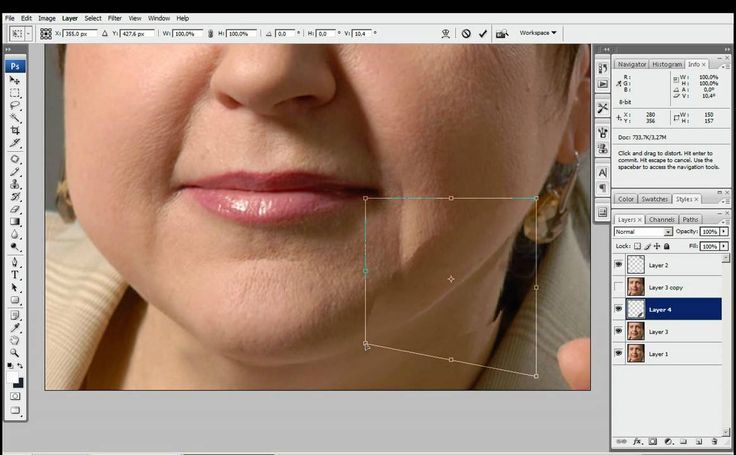Toggle maintain aspect ratio chain link
The width and height of the screenshot is (736, 455).
[210, 33]
